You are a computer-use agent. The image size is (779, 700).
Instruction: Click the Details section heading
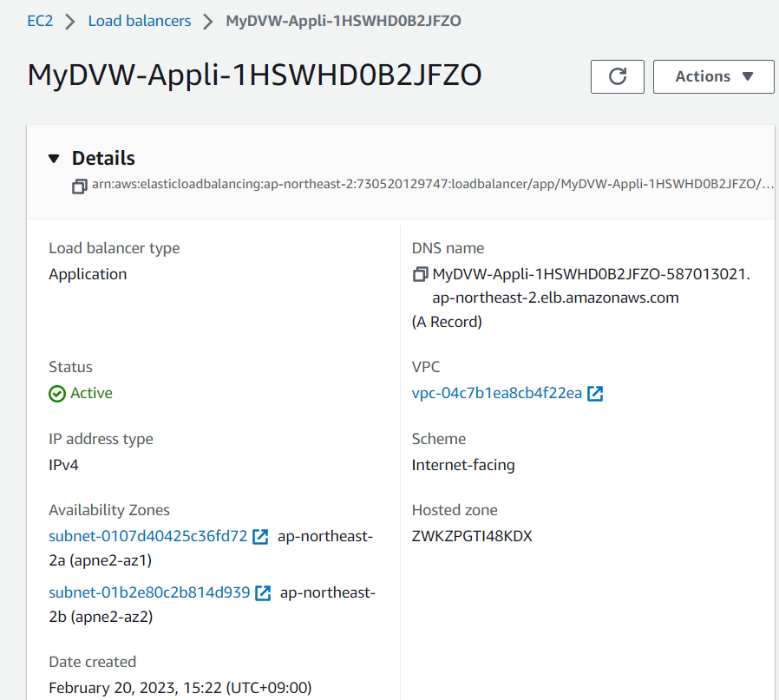click(x=103, y=158)
